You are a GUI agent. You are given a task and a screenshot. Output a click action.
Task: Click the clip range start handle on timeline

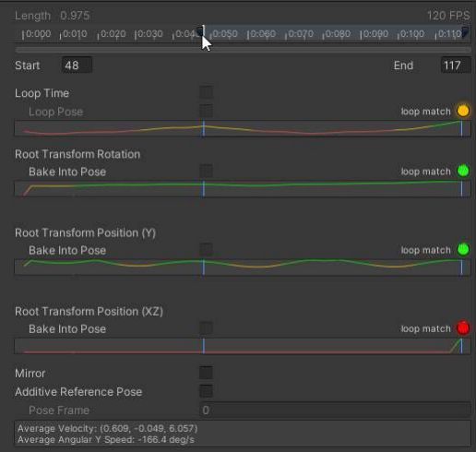pyautogui.click(x=200, y=31)
